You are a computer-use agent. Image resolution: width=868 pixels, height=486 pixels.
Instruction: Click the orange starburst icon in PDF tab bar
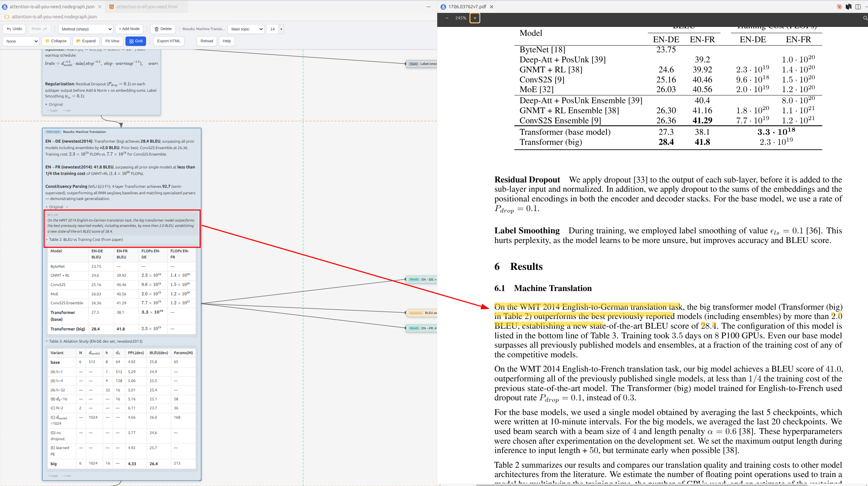point(839,7)
